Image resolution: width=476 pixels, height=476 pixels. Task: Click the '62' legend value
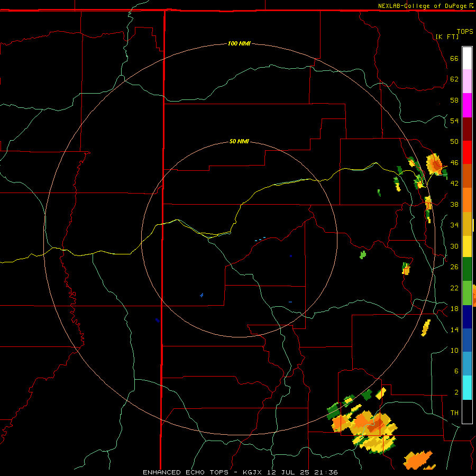[x=454, y=79]
